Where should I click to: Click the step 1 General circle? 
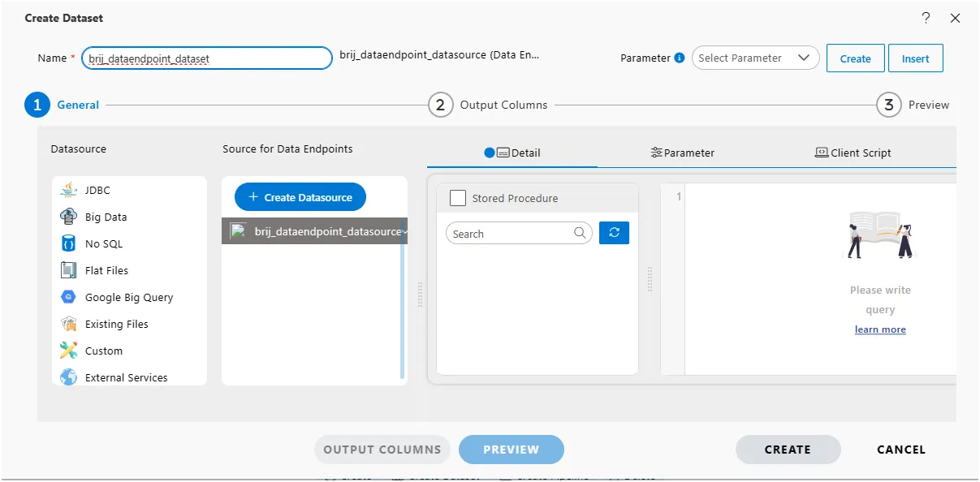[37, 105]
